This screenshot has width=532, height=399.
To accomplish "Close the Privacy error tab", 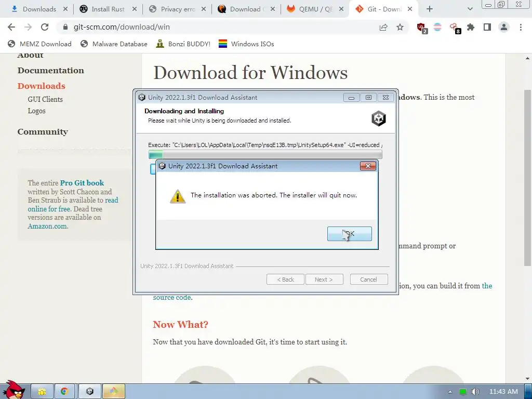I will pyautogui.click(x=204, y=9).
